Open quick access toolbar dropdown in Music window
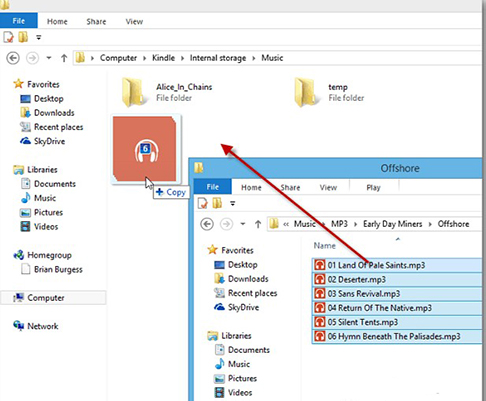 coord(39,37)
